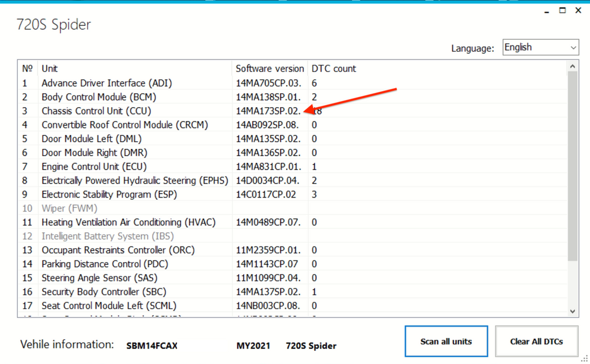Choose Body Control Module (BCM) entry
Image resolution: width=590 pixels, height=364 pixels.
tap(99, 97)
